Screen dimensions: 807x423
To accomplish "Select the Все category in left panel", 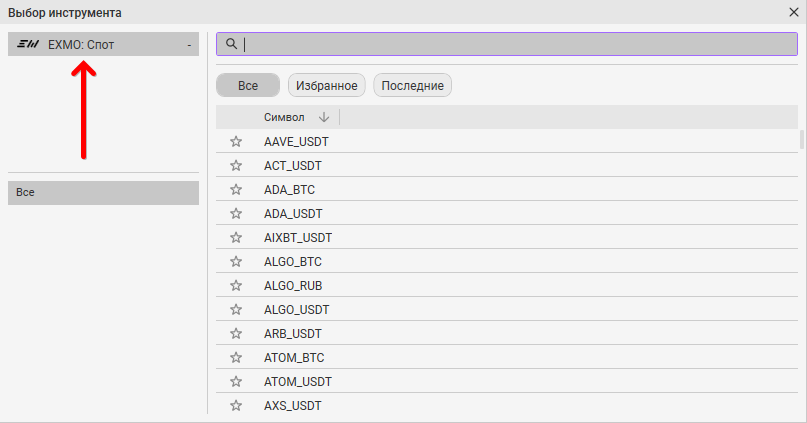I will (103, 192).
